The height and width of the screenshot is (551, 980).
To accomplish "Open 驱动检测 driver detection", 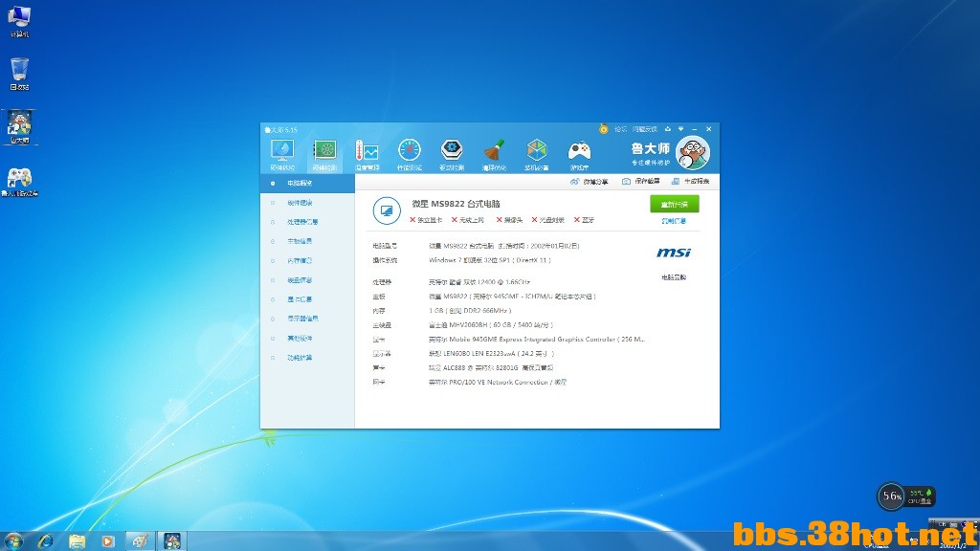I will click(x=452, y=154).
